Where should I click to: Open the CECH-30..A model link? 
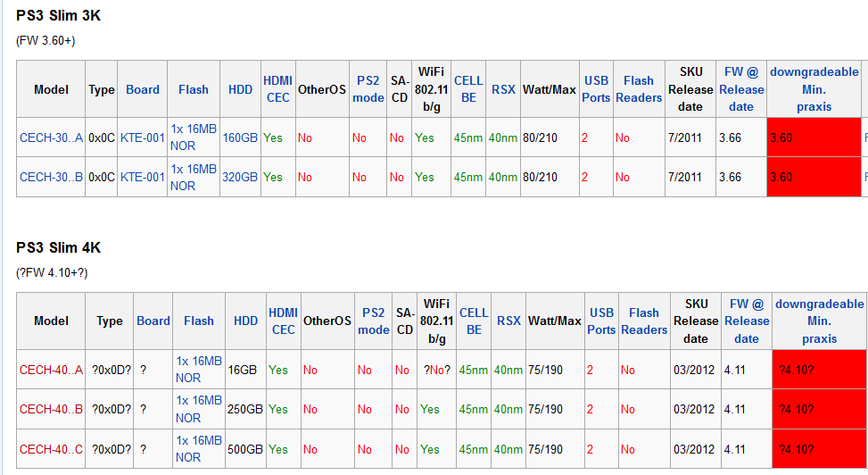click(x=51, y=137)
